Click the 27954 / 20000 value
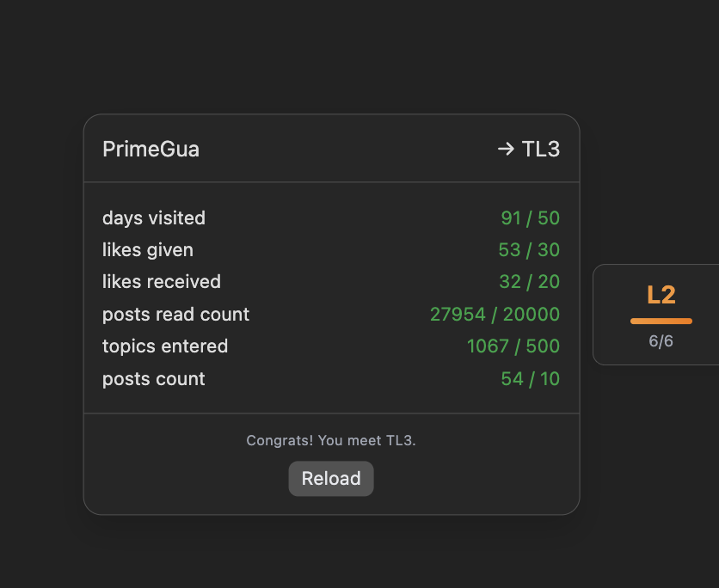Screen dimensions: 719x588 click(x=495, y=315)
